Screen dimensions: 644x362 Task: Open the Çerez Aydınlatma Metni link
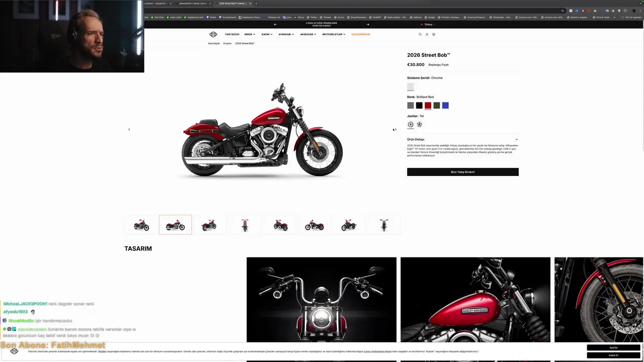point(377,351)
